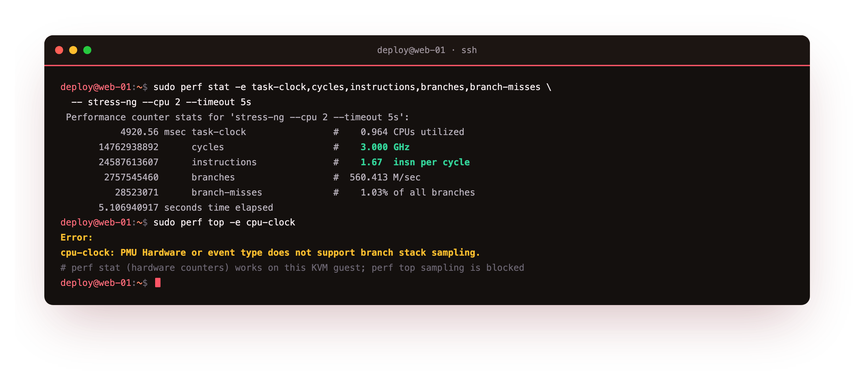Viewport: 868px width, 386px height.
Task: Click the branches count '2757545460'
Action: tap(131, 178)
